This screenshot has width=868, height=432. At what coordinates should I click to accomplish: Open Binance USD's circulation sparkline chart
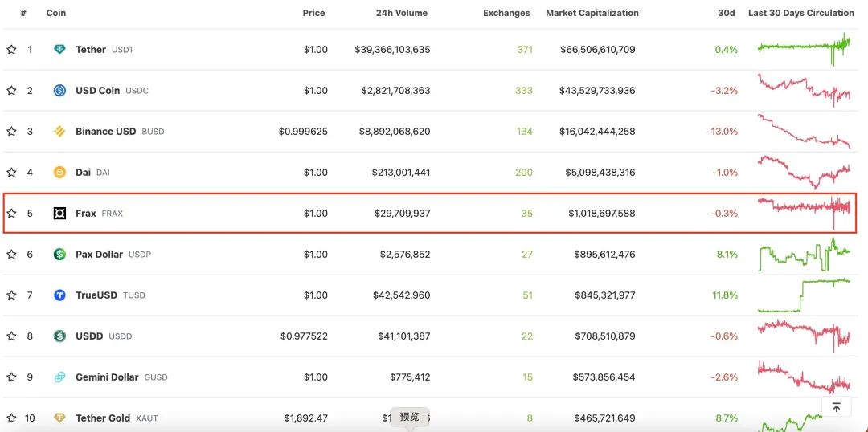coord(804,131)
